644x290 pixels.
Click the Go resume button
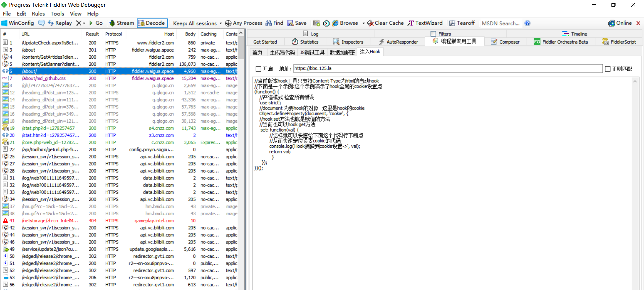tap(96, 23)
